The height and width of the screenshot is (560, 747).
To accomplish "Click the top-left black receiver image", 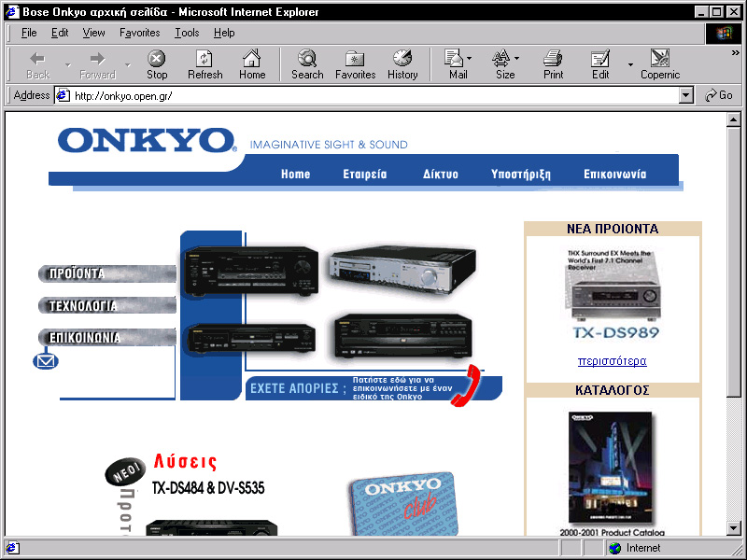I will click(x=251, y=270).
